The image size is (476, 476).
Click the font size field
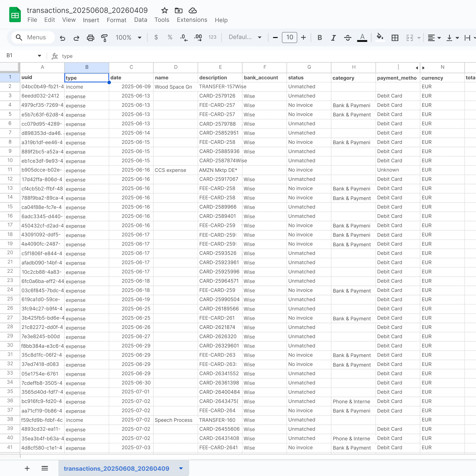[x=290, y=37]
